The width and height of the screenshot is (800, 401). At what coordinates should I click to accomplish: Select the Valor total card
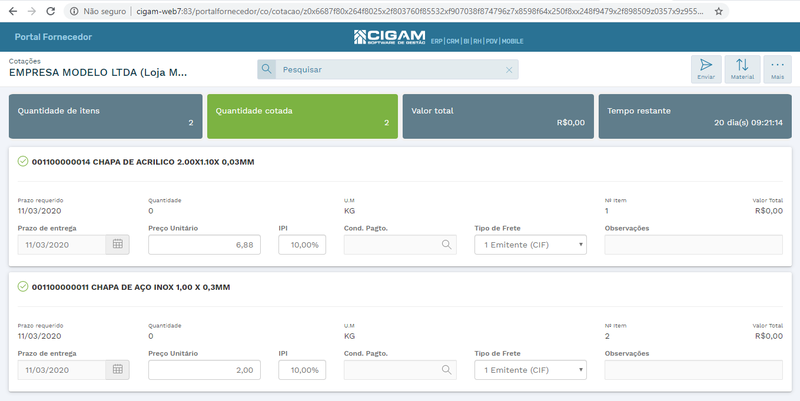tap(498, 116)
